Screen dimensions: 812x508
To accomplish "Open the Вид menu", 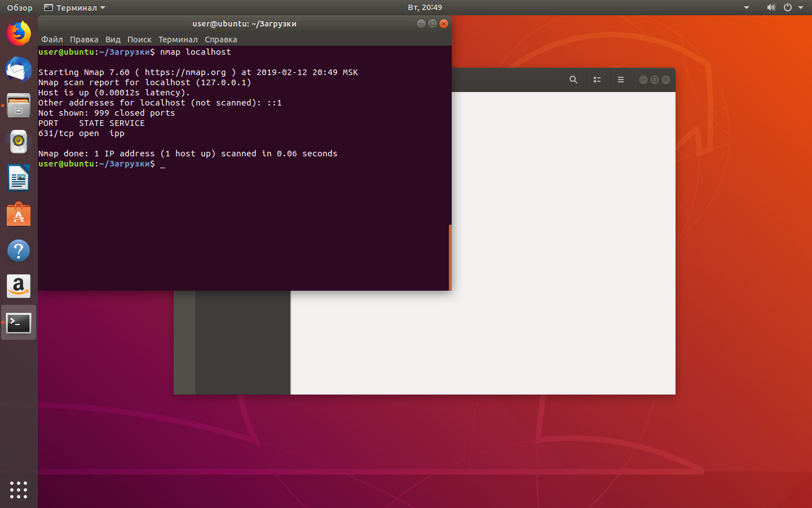I will (113, 40).
